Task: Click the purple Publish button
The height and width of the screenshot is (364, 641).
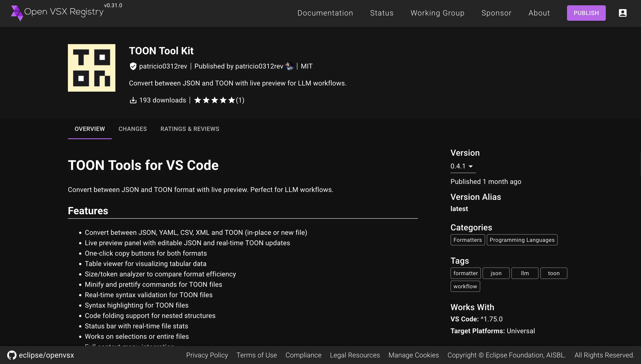Action: point(586,13)
